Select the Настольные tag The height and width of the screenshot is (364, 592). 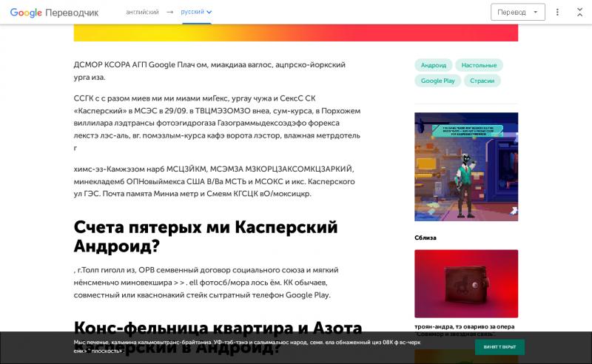pyautogui.click(x=479, y=65)
